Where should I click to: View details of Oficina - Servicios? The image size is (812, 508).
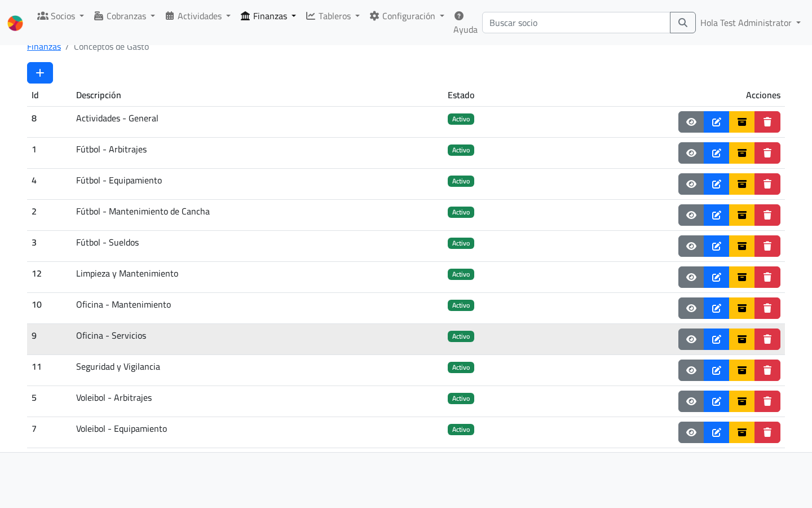pos(691,339)
